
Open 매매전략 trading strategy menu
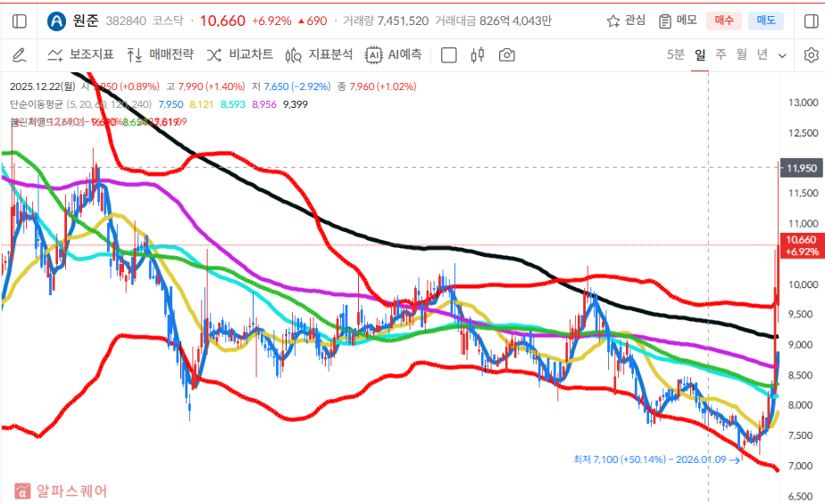pyautogui.click(x=160, y=55)
